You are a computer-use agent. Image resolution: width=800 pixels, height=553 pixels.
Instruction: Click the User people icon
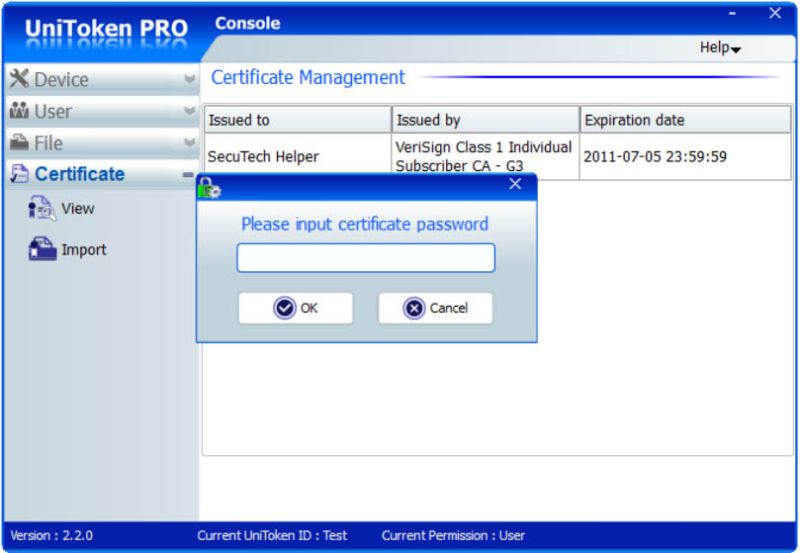[19, 110]
